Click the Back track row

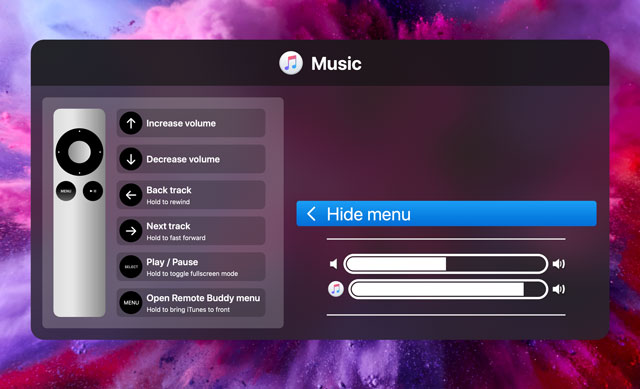191,195
